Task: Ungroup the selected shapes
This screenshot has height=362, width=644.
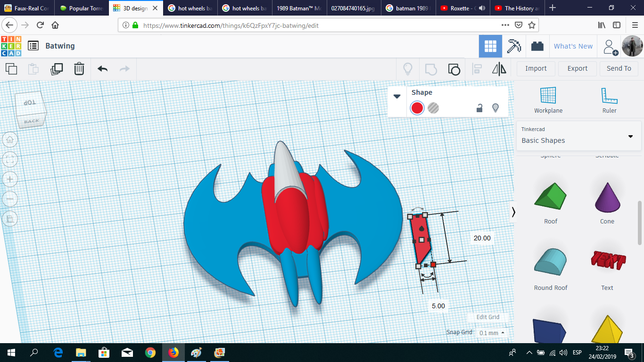Action: tap(454, 69)
